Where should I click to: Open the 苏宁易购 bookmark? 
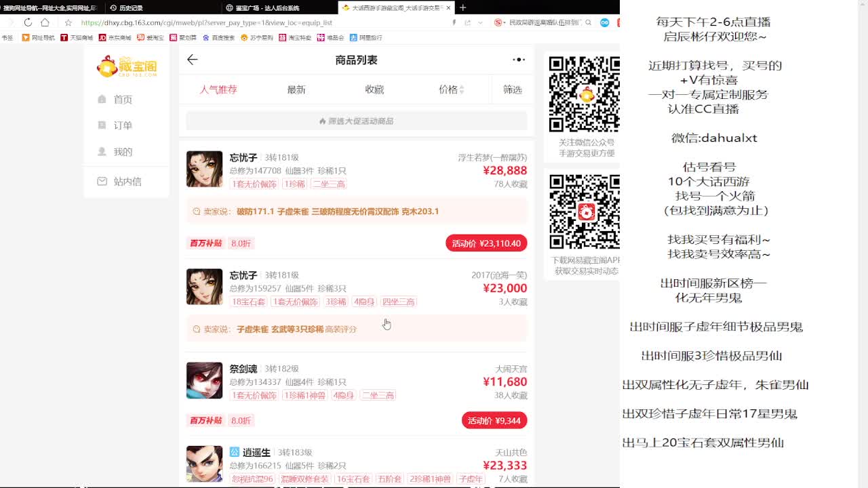pyautogui.click(x=257, y=38)
